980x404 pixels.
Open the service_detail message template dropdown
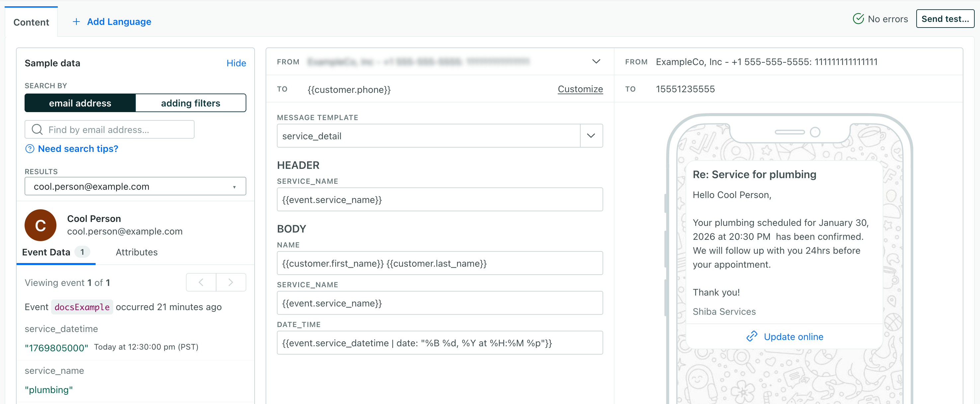591,136
